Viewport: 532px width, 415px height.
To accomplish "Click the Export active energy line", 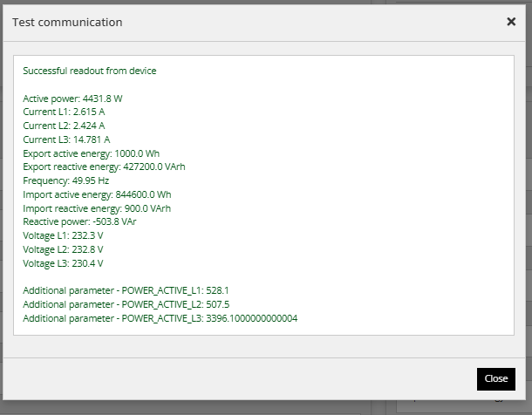I will click(x=91, y=153).
